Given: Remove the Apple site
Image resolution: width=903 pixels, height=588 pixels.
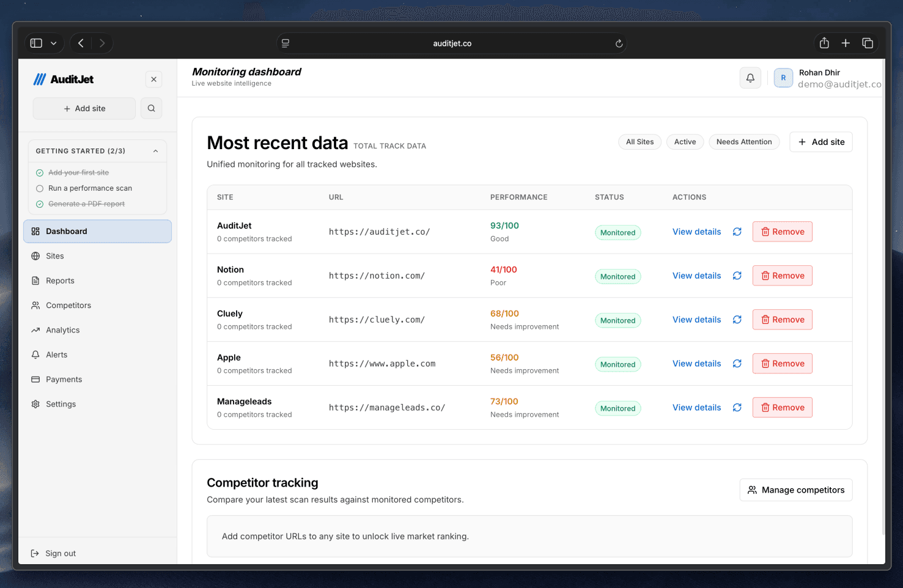Looking at the screenshot, I should pos(783,364).
